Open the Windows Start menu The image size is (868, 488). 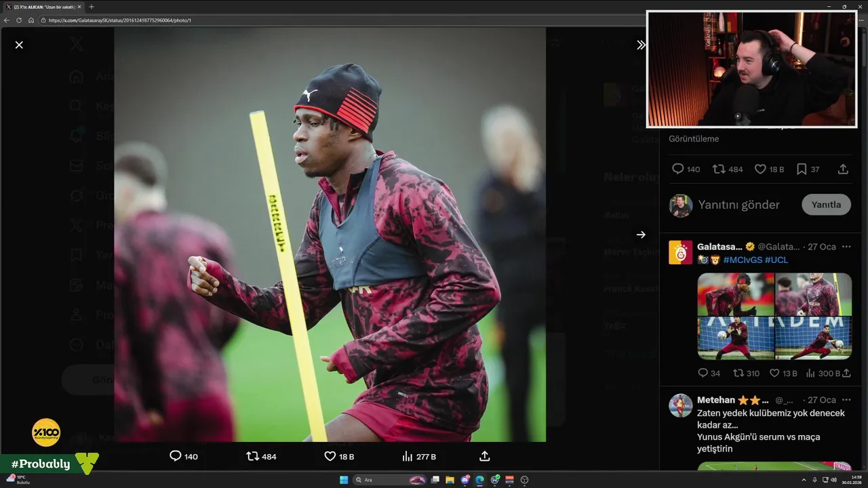pos(344,480)
